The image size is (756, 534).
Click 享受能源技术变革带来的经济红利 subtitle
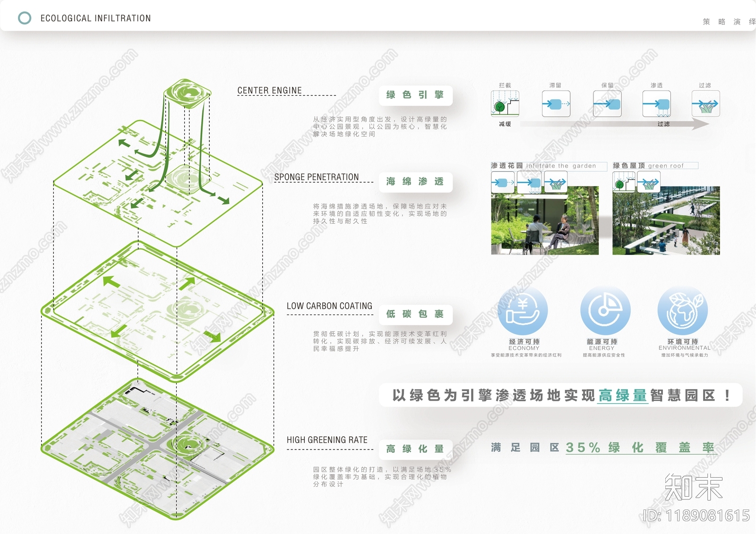[x=526, y=355]
